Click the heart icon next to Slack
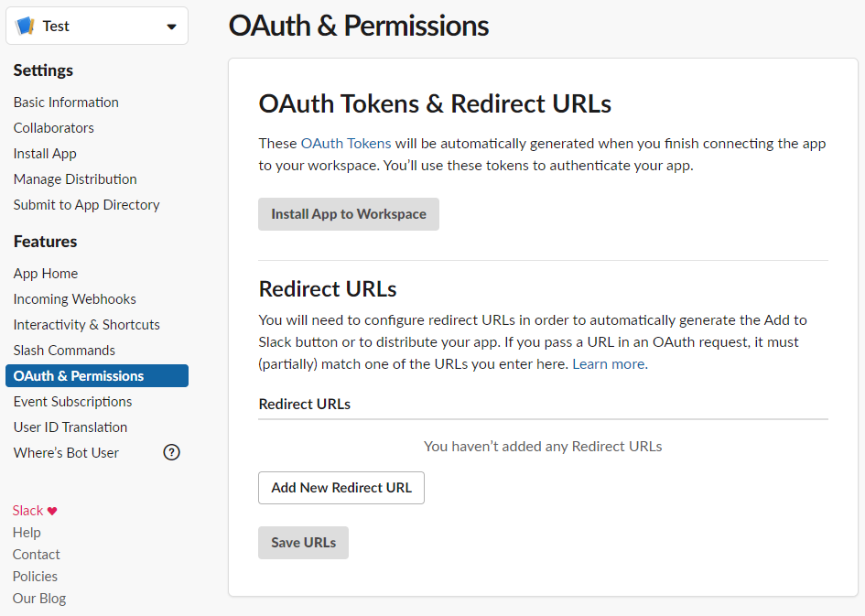 (x=53, y=510)
